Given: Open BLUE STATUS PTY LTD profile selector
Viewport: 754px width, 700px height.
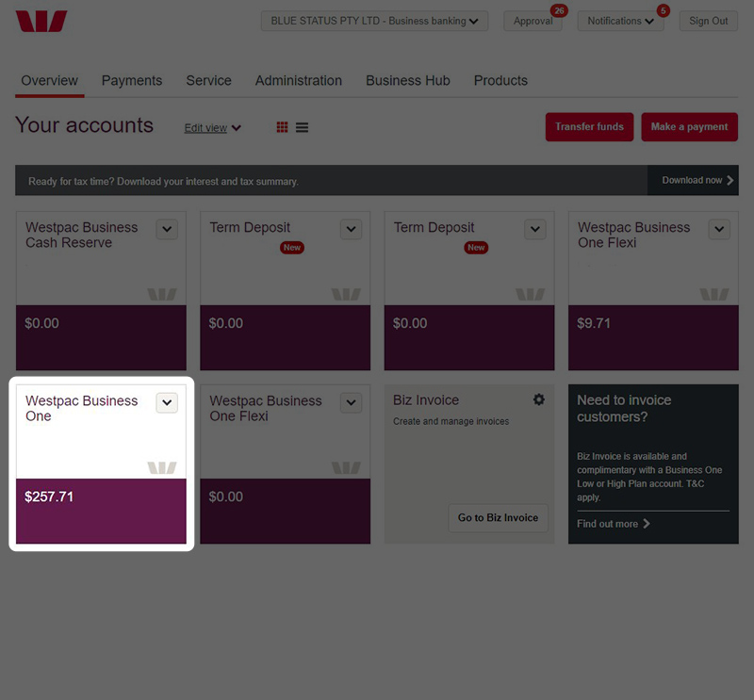Looking at the screenshot, I should [x=374, y=21].
